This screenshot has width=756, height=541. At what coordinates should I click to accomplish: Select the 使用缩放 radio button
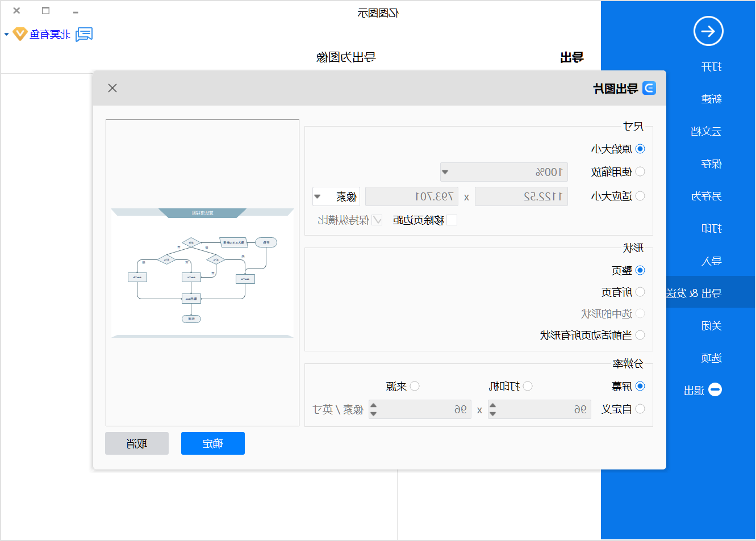640,171
